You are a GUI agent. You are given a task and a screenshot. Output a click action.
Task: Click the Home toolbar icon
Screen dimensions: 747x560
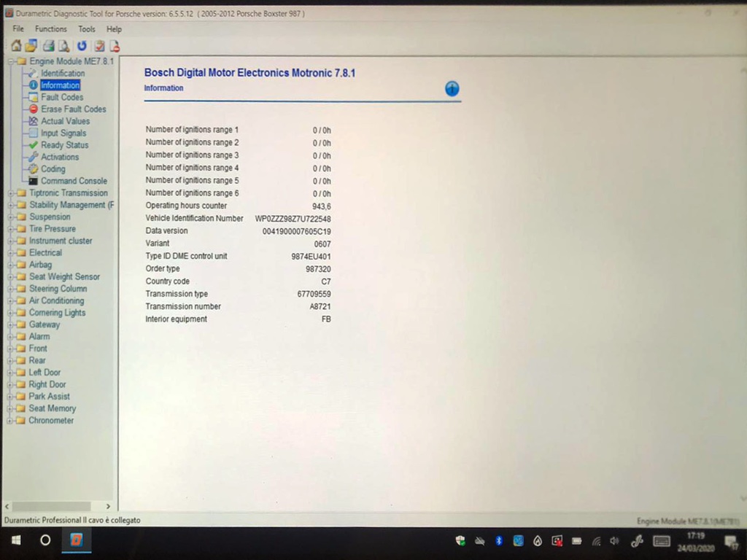click(16, 46)
